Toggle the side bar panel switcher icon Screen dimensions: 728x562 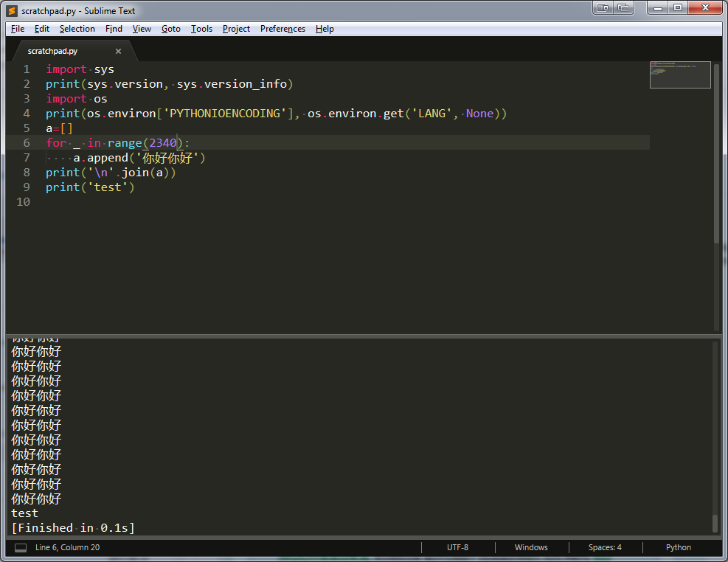pyautogui.click(x=21, y=547)
